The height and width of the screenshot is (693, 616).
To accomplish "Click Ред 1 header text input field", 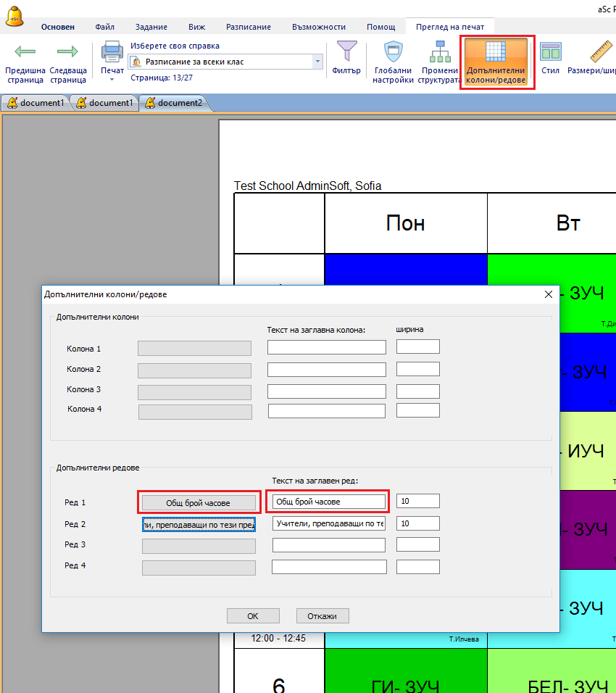I will coord(328,501).
